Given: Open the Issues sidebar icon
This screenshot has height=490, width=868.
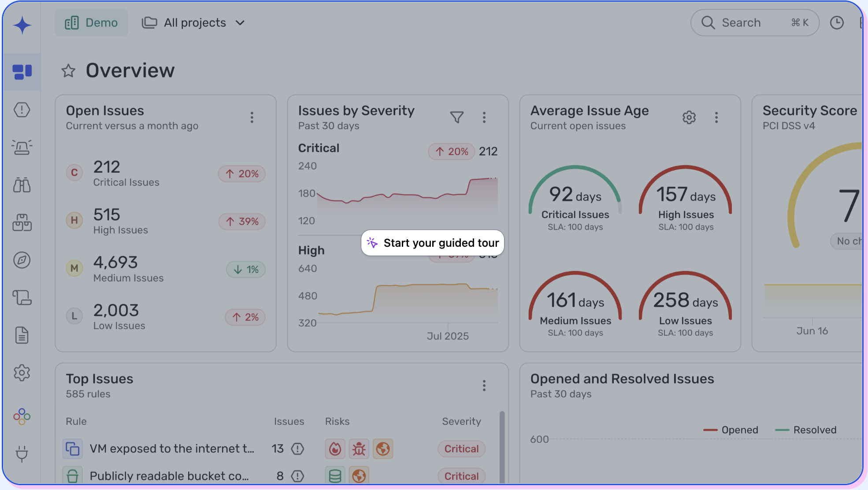Looking at the screenshot, I should tap(22, 110).
